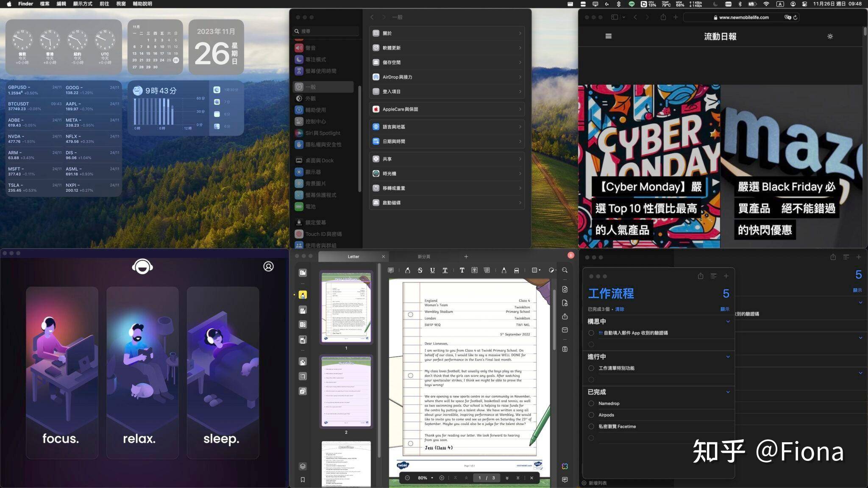Screen dimensions: 868x488
Task: Collapse the 已完成 section
Action: click(728, 392)
